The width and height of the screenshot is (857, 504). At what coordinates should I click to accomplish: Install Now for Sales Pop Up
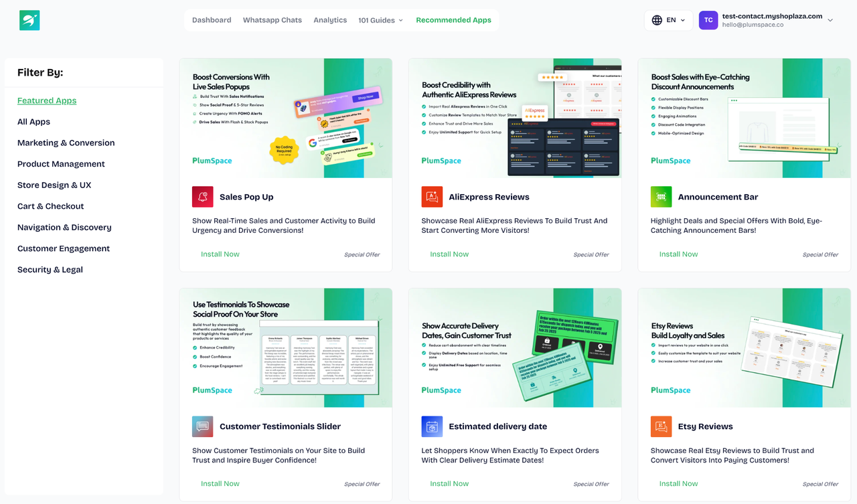pyautogui.click(x=220, y=254)
